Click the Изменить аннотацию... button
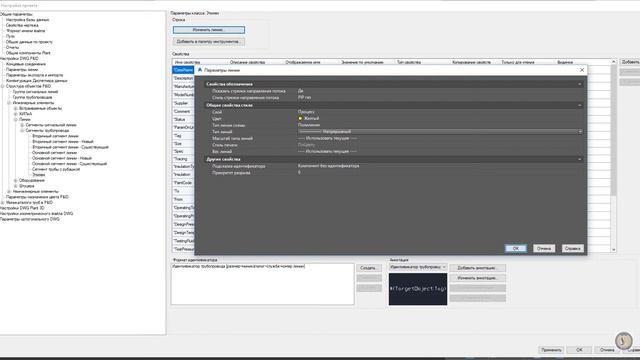This screenshot has height=360, width=640. [x=478, y=278]
